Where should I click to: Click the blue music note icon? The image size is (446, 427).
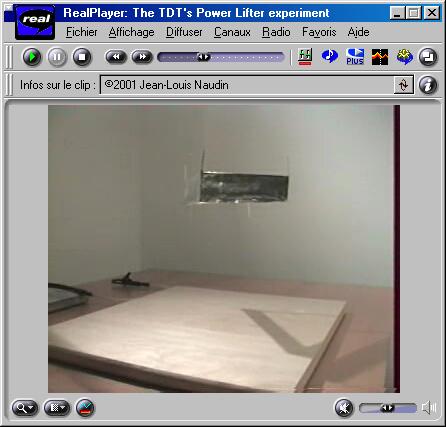point(330,56)
